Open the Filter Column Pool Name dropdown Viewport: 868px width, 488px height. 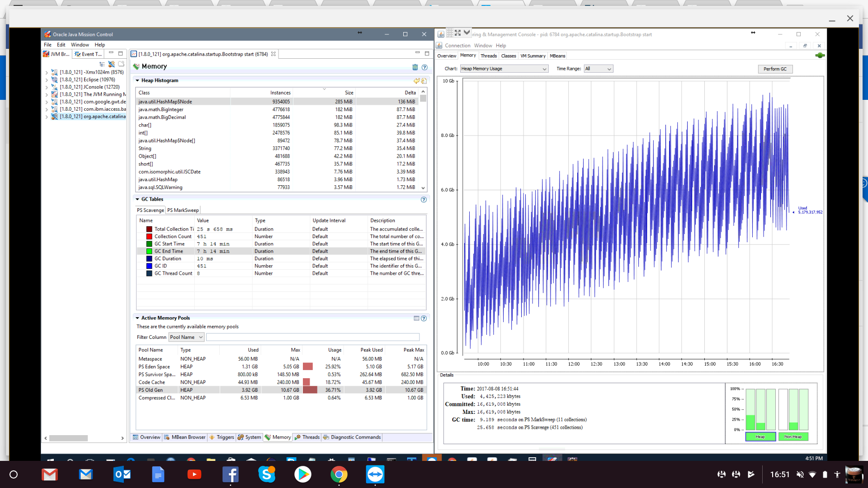coord(186,337)
